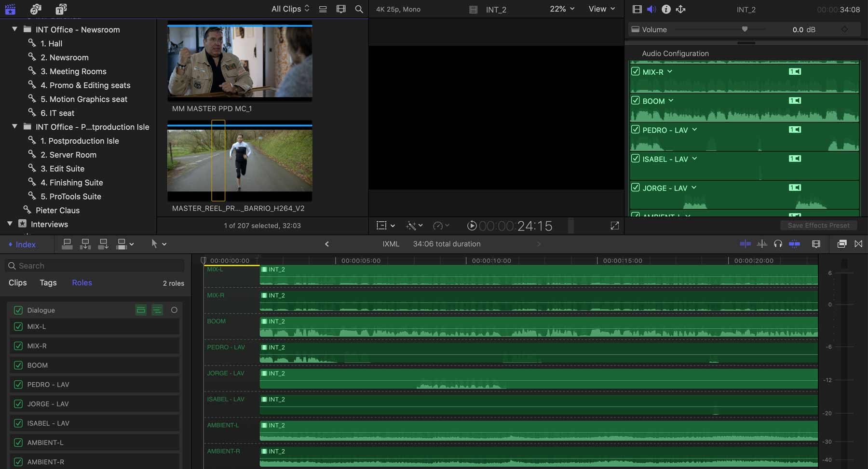
Task: Expand viewer to full screen
Action: pos(614,226)
